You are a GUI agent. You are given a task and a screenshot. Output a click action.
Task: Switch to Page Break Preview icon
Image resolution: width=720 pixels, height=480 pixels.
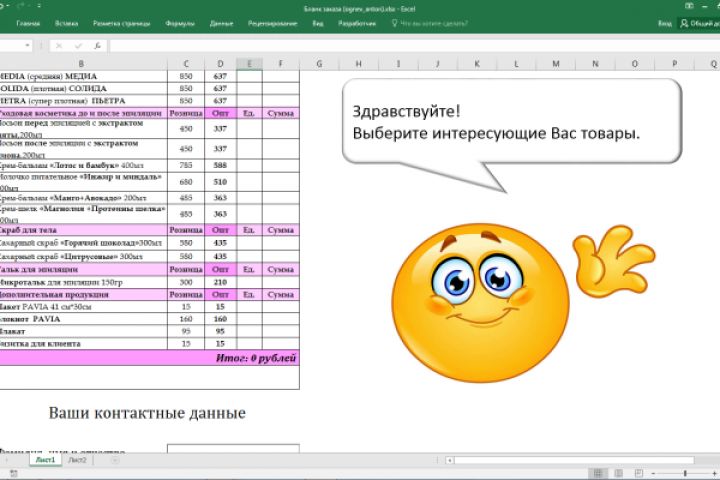point(639,473)
